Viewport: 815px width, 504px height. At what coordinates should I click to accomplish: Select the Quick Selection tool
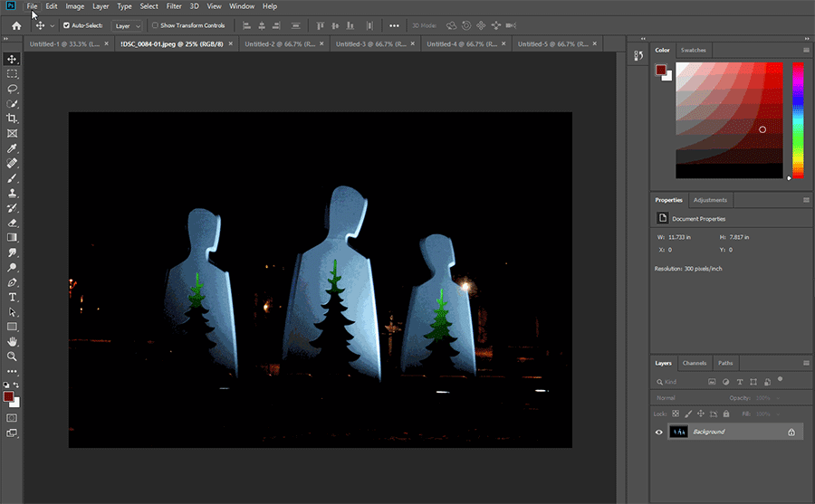[12, 104]
